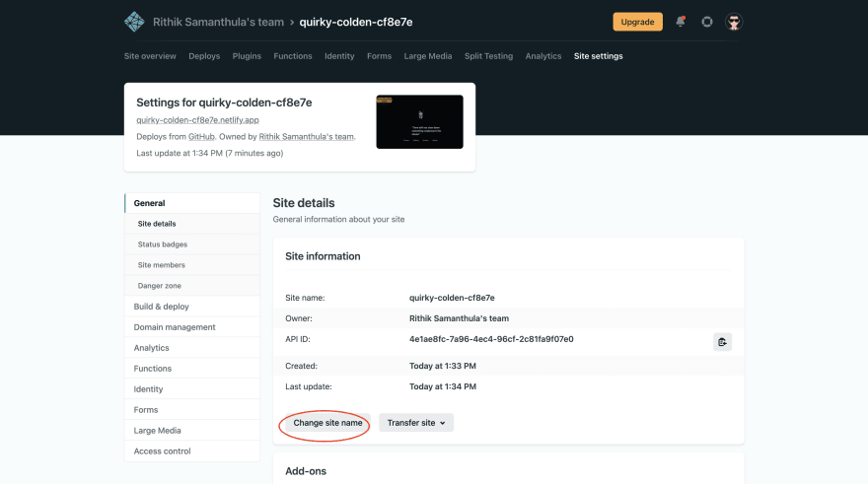The image size is (868, 484).
Task: Open Functions in the top navigation
Action: (x=293, y=56)
